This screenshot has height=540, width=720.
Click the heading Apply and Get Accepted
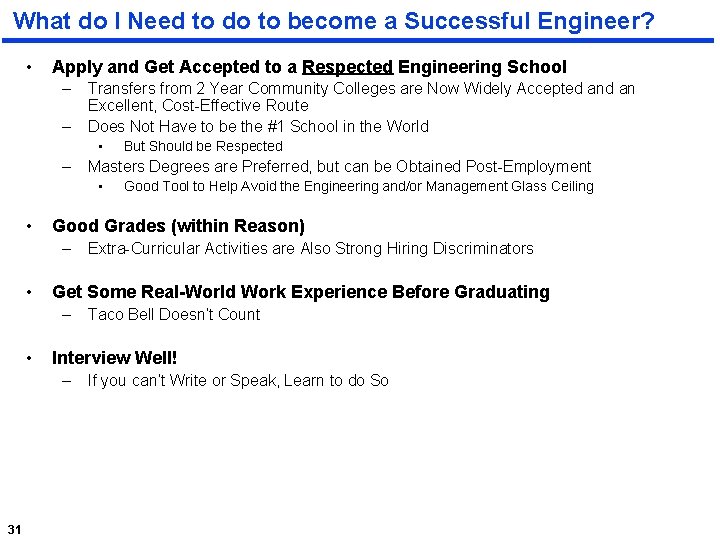coord(309,67)
